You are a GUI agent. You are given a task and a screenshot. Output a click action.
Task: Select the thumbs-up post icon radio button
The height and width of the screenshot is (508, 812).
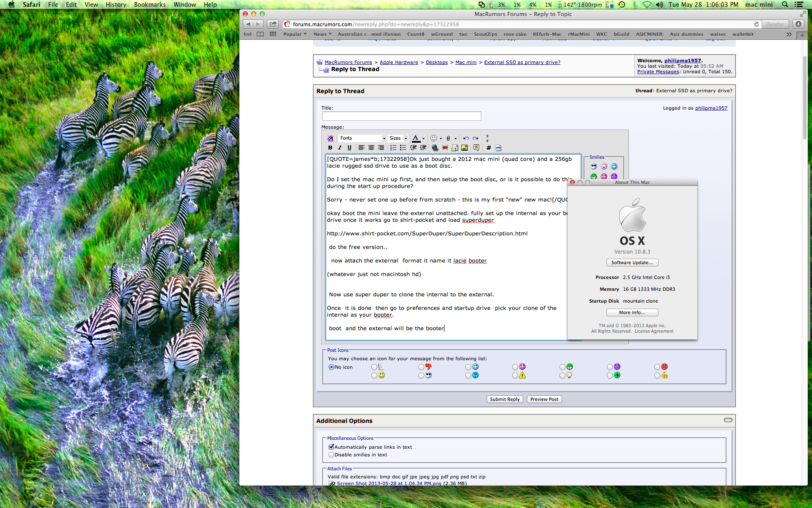657,375
